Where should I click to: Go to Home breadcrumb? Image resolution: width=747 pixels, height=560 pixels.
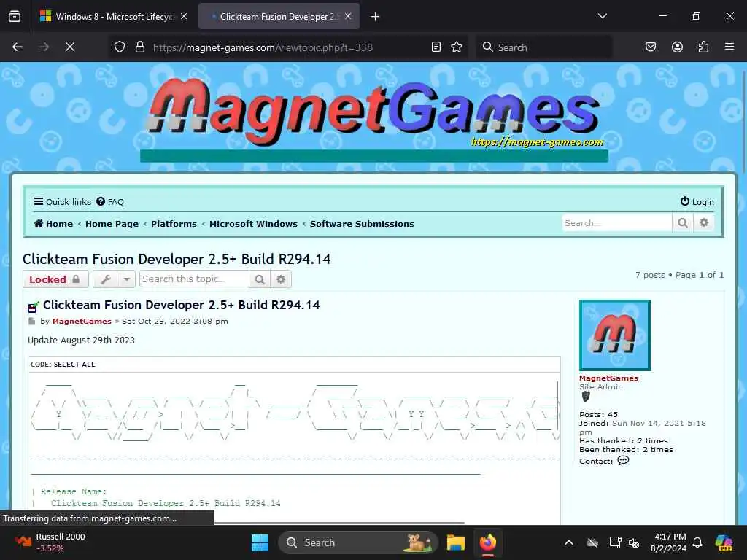click(53, 224)
